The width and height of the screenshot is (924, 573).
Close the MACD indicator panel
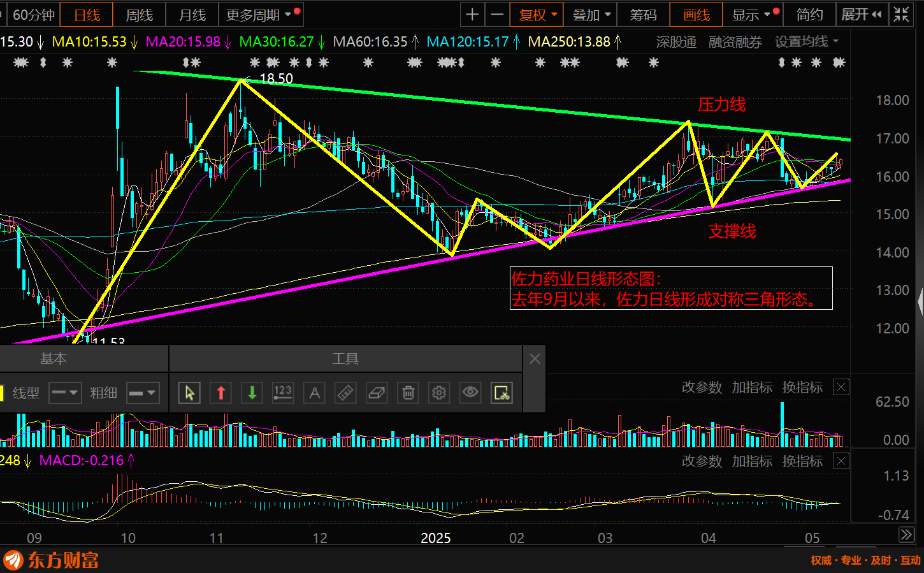point(841,461)
